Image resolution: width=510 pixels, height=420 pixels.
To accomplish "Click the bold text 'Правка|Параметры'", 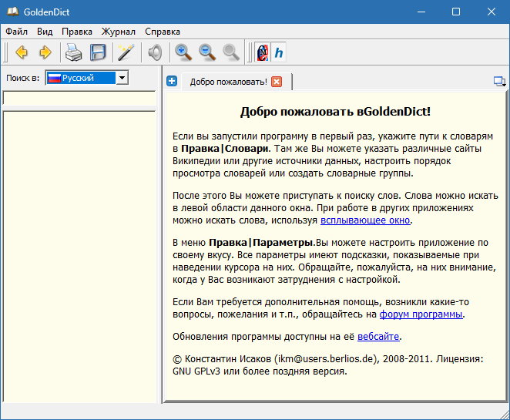I will point(261,243).
